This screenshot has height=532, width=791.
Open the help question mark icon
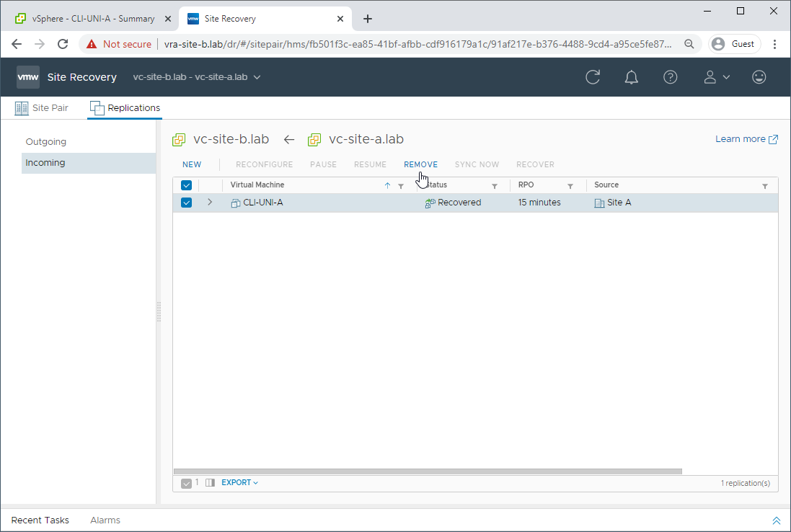tap(670, 77)
